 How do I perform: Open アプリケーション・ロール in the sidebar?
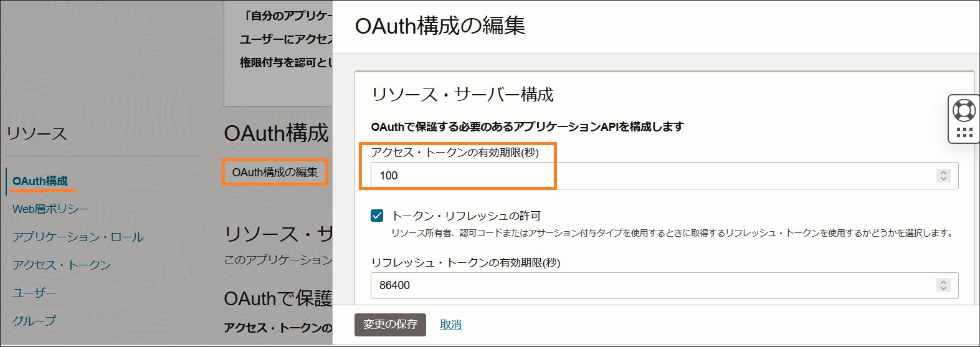[78, 237]
